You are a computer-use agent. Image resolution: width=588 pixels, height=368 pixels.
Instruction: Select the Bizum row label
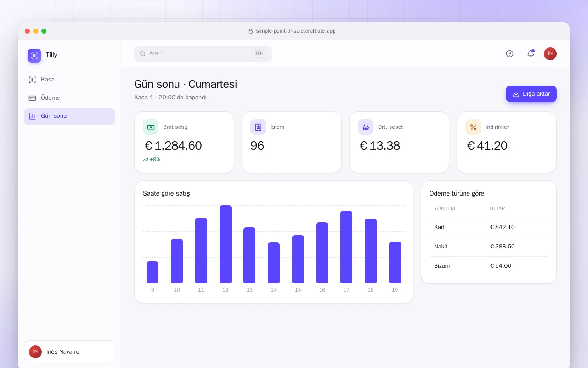click(x=442, y=266)
